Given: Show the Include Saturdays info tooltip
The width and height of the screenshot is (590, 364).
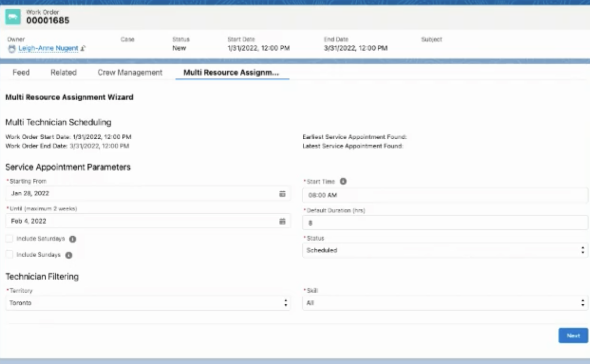Looking at the screenshot, I should pyautogui.click(x=73, y=239).
